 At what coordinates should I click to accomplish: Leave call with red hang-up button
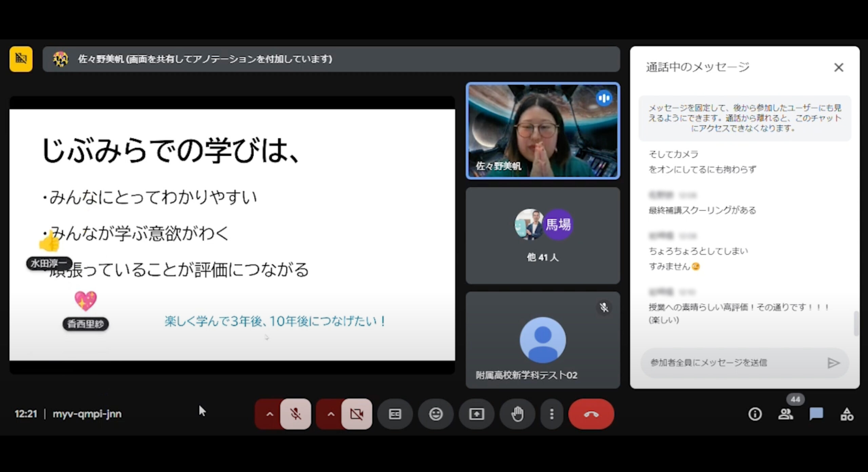point(591,414)
